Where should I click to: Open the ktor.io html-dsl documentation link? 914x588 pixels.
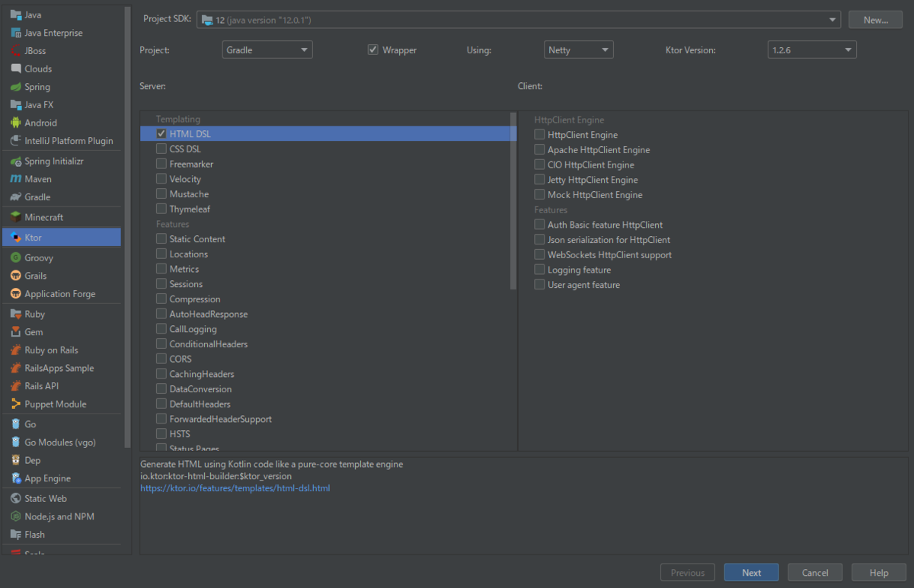coord(235,488)
